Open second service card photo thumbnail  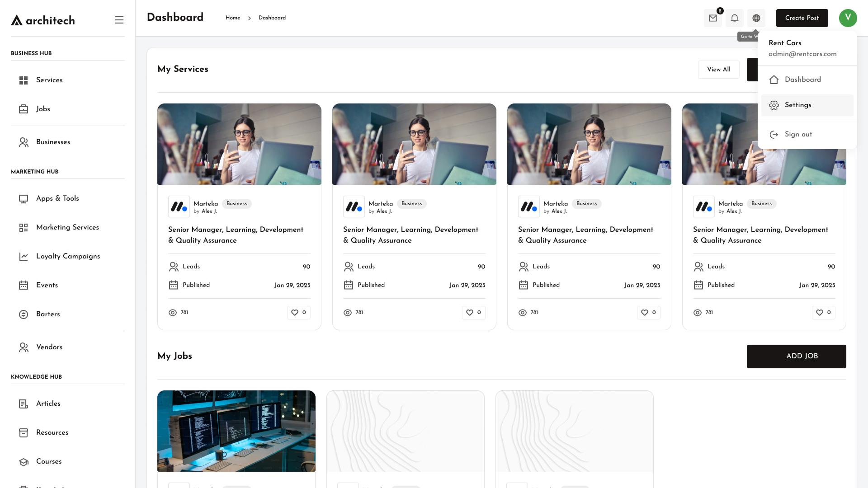(414, 144)
